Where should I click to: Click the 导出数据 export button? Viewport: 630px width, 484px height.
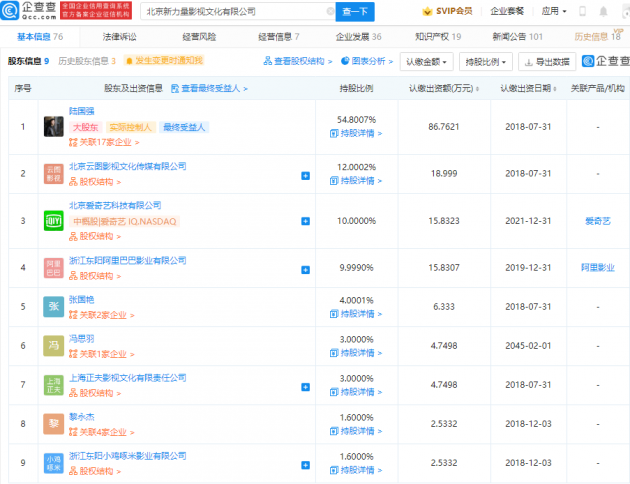pyautogui.click(x=547, y=62)
